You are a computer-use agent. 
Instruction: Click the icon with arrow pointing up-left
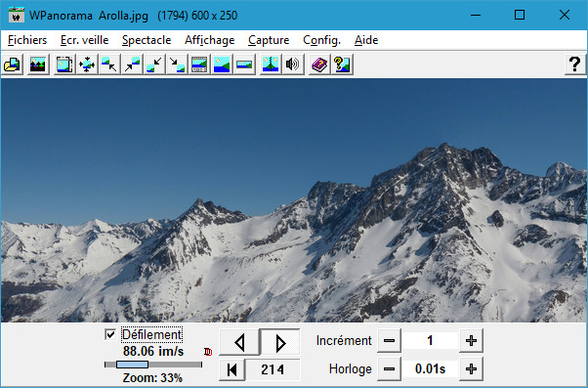[x=109, y=65]
